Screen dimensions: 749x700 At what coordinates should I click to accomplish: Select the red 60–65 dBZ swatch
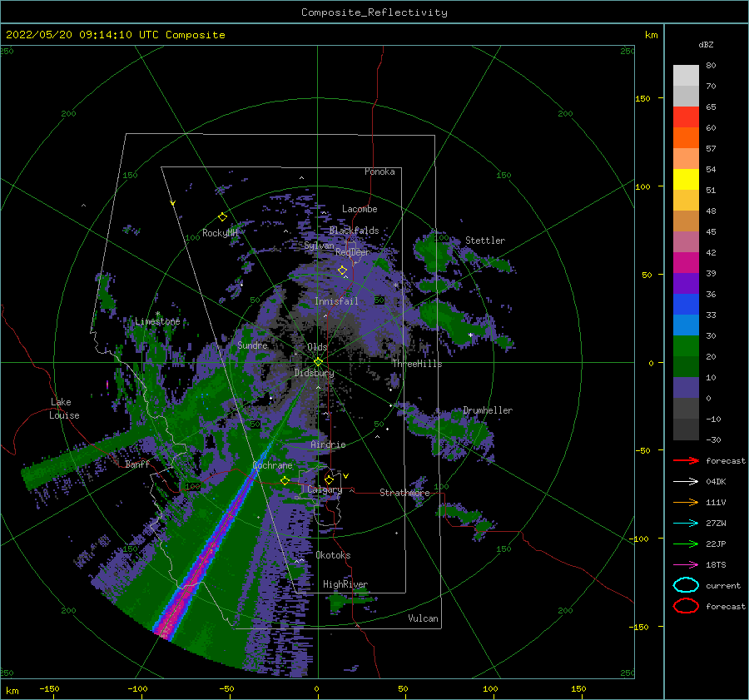(x=686, y=117)
